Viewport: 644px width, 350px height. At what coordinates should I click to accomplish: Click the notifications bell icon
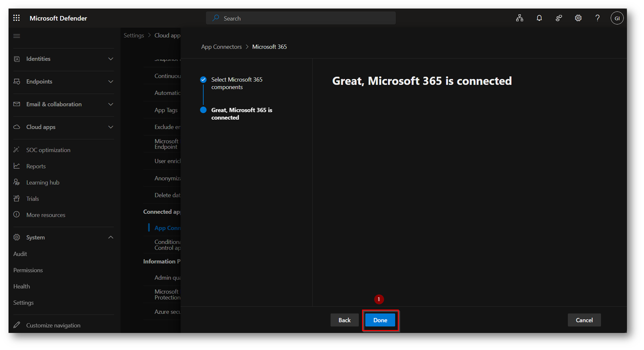coord(539,18)
